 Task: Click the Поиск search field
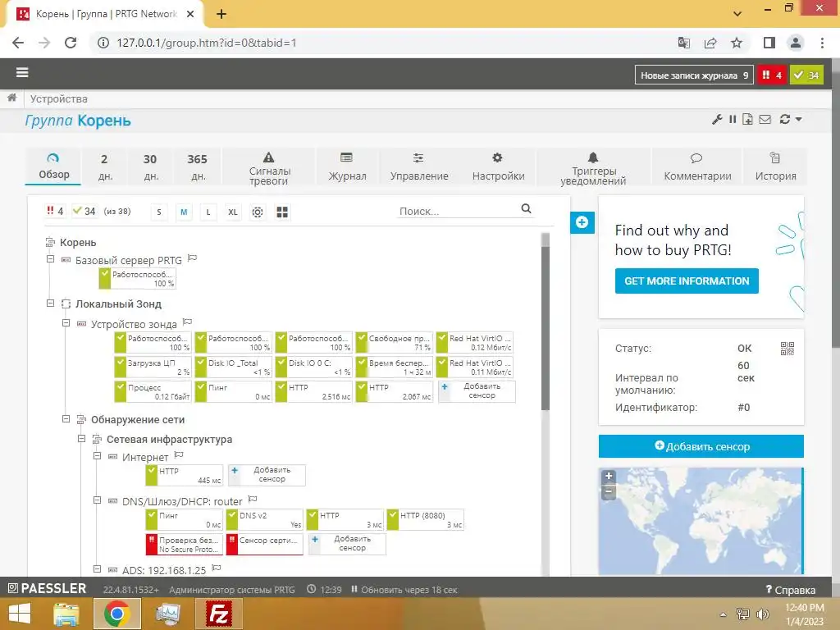coord(458,211)
